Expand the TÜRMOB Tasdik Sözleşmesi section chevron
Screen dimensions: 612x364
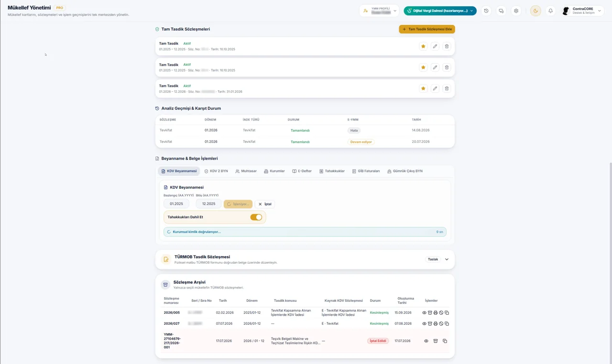[x=447, y=259]
